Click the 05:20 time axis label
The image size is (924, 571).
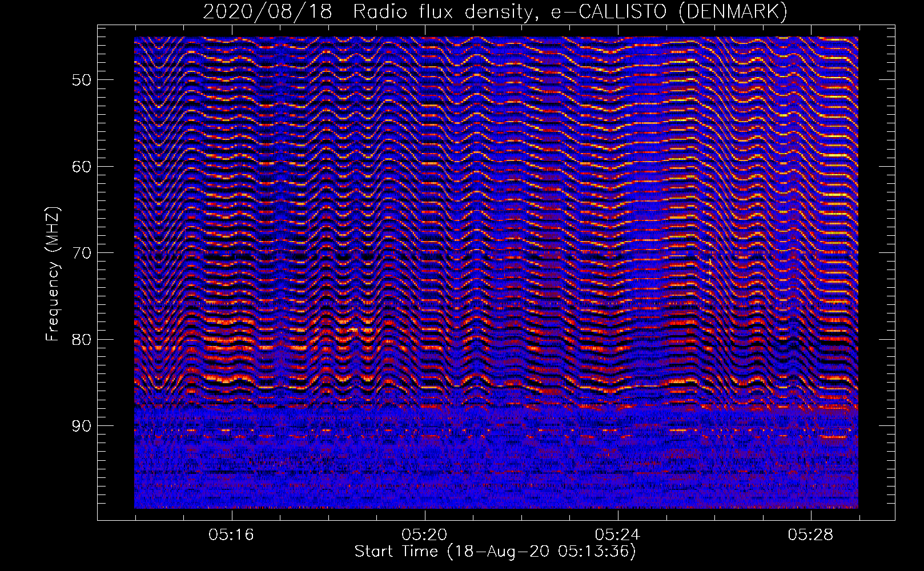424,535
